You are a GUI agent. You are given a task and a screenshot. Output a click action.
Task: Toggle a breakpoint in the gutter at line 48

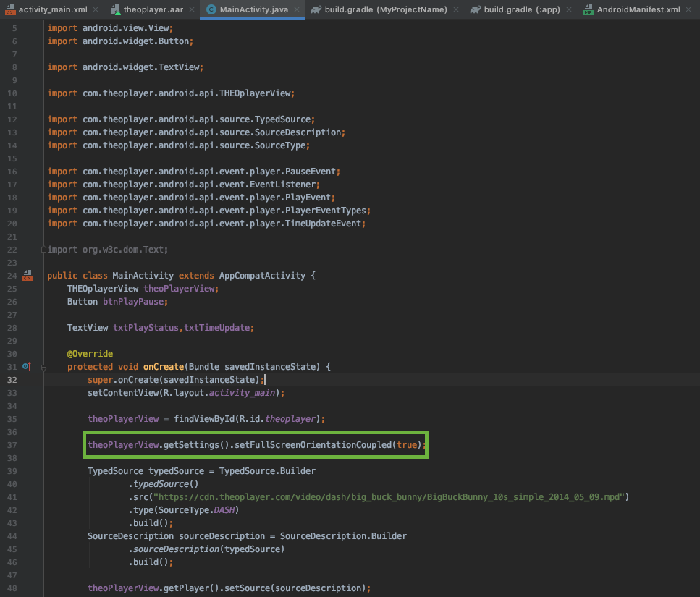(x=28, y=588)
